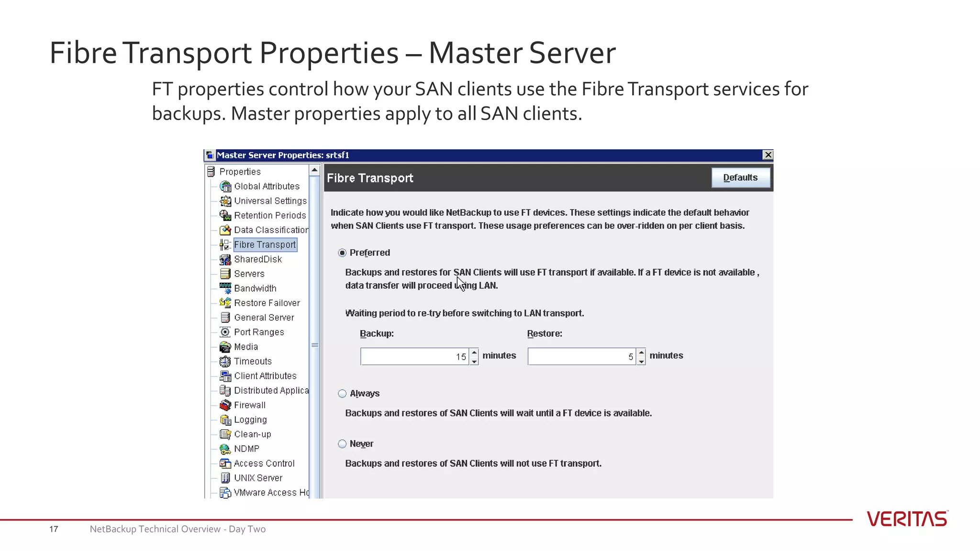Click the Properties root icon in tree
The width and height of the screenshot is (980, 551).
[x=211, y=171]
